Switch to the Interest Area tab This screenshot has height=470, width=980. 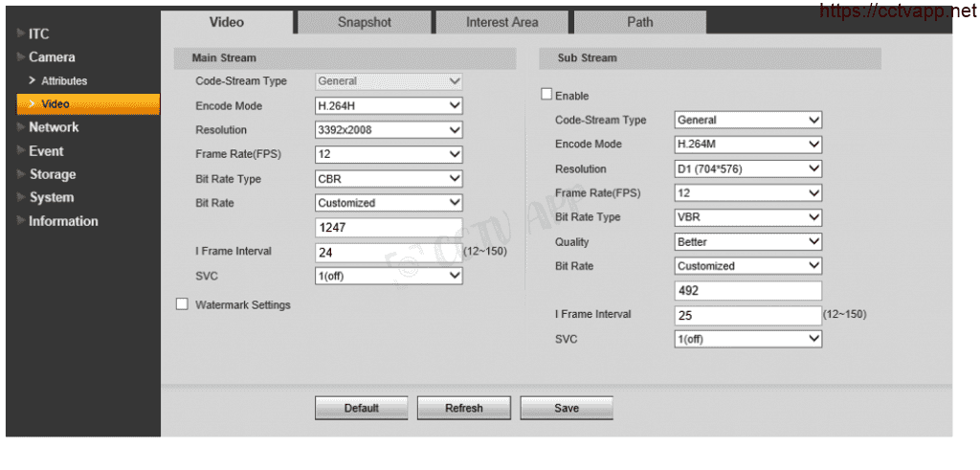(501, 22)
